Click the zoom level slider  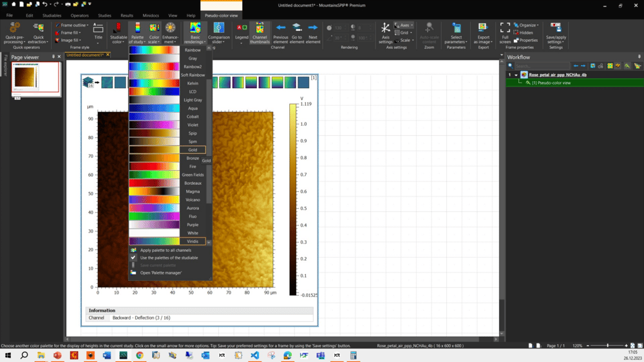click(x=607, y=345)
